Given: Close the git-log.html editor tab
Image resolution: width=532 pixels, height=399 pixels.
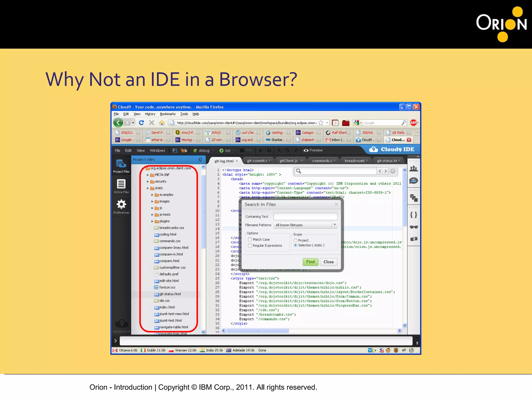Looking at the screenshot, I should [x=237, y=161].
